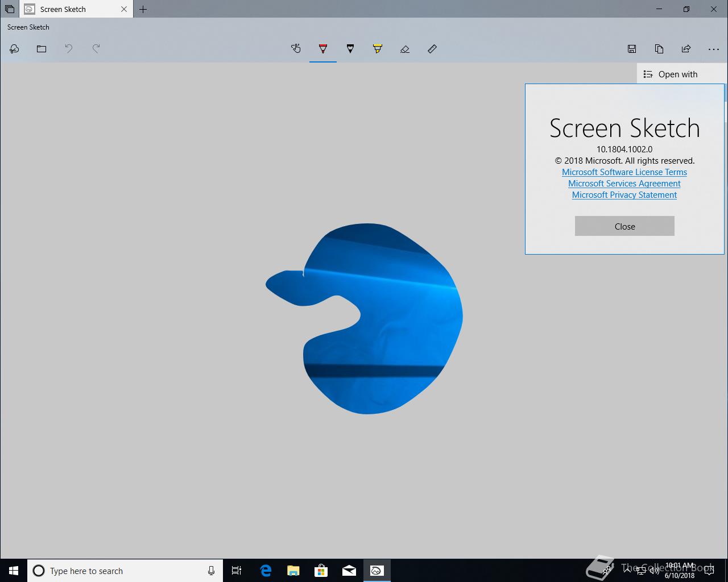Start a new snip
Viewport: 728px width, 582px height.
pos(14,49)
